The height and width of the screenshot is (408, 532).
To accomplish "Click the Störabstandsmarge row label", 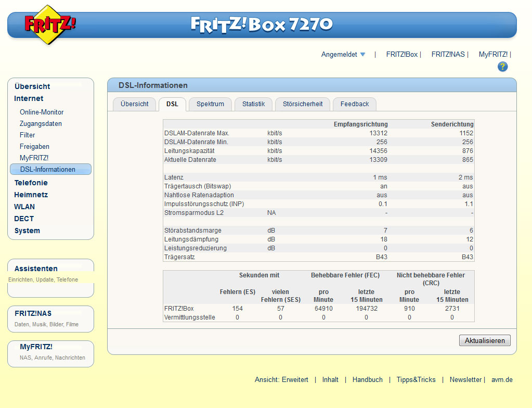I will (193, 230).
